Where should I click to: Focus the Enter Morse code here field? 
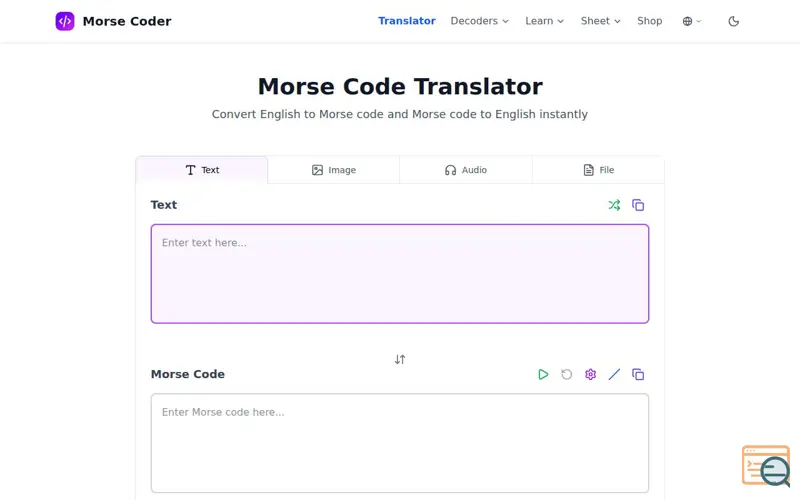(400, 443)
